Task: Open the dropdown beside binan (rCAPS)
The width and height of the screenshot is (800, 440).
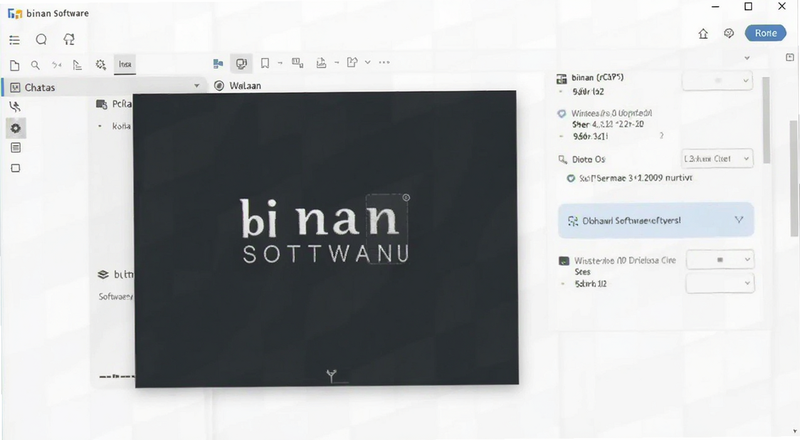Action: click(x=717, y=81)
